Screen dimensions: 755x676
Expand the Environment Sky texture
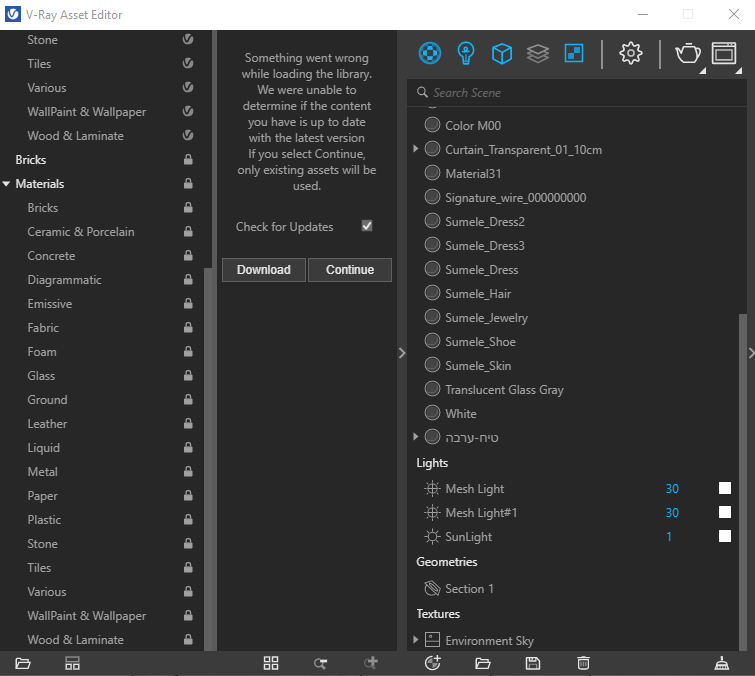tap(416, 639)
